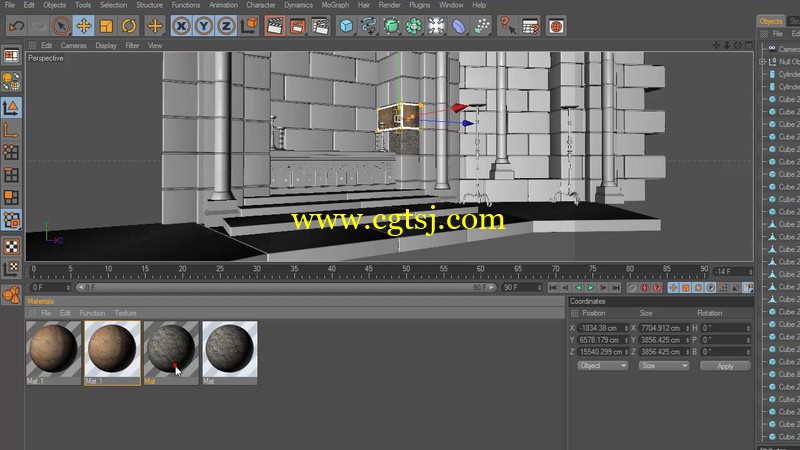Expand the Null Object tree item
The width and height of the screenshot is (800, 450).
click(x=762, y=62)
